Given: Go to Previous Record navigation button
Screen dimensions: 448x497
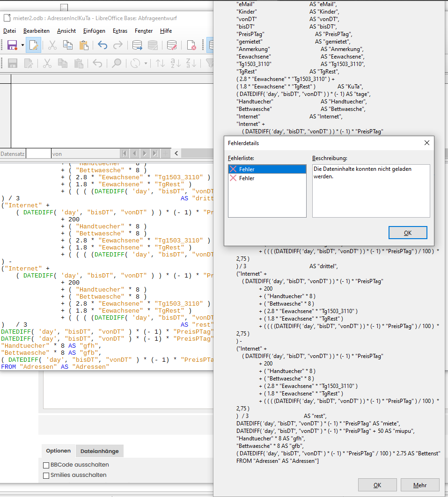Looking at the screenshot, I should coord(135,153).
